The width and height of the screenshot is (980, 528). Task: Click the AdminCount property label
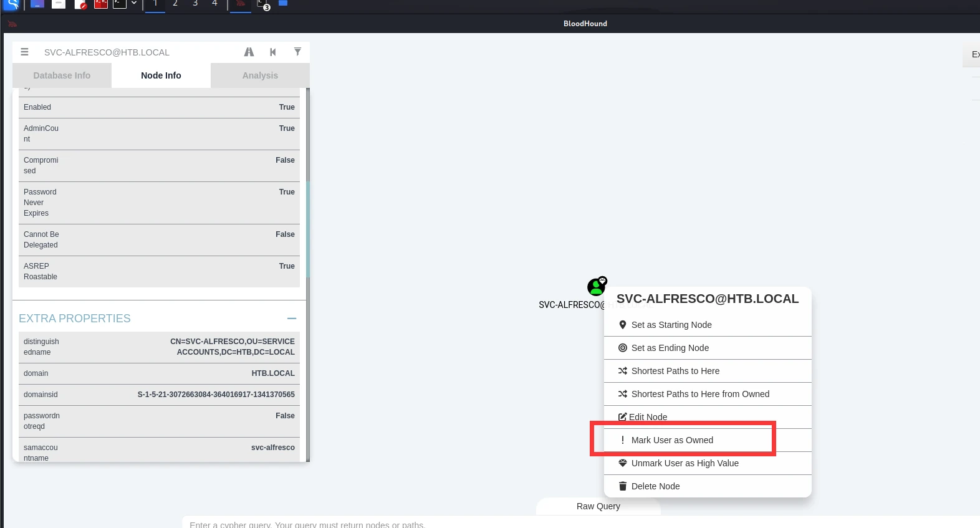pyautogui.click(x=41, y=133)
